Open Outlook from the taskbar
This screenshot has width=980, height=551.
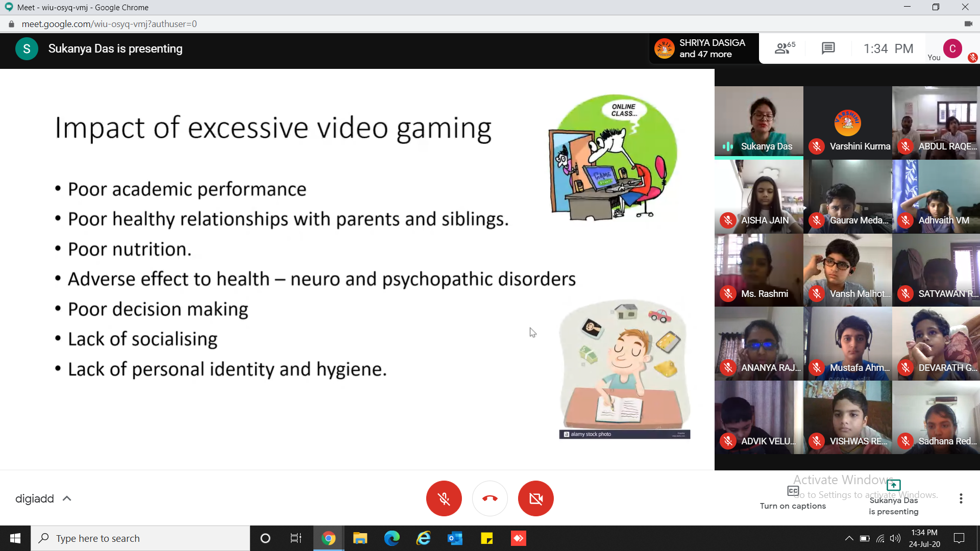[455, 538]
